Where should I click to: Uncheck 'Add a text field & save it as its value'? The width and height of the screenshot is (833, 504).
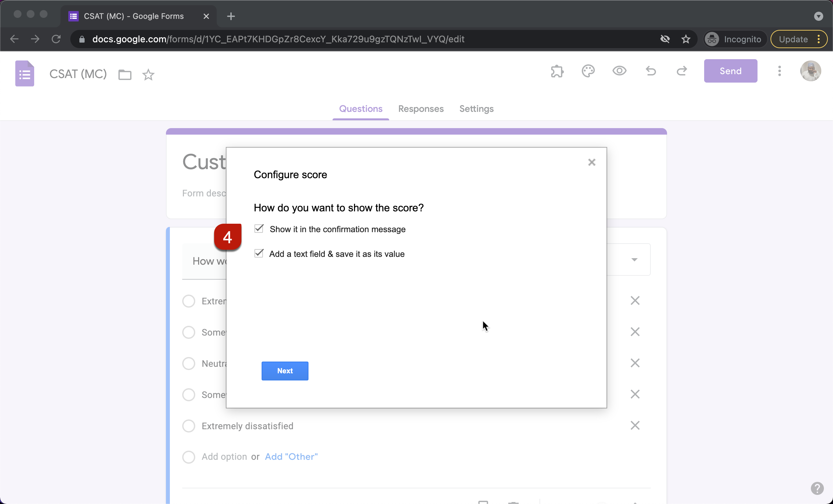click(259, 253)
